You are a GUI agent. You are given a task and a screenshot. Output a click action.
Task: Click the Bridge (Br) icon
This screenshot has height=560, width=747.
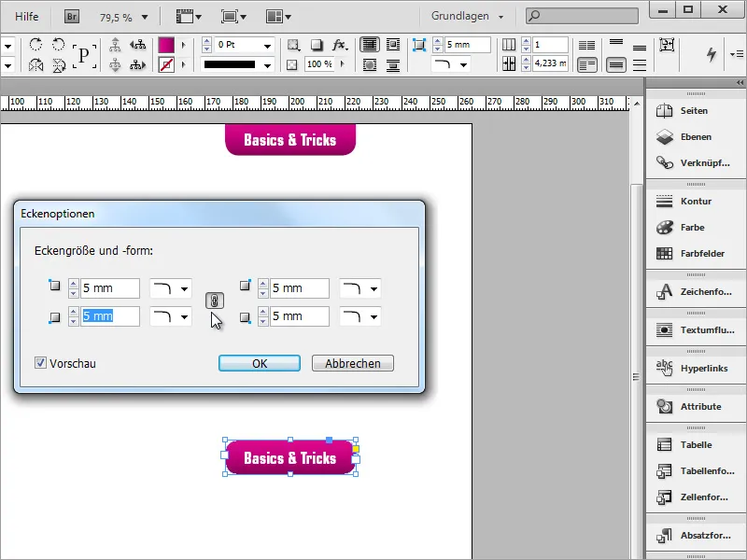click(x=72, y=16)
